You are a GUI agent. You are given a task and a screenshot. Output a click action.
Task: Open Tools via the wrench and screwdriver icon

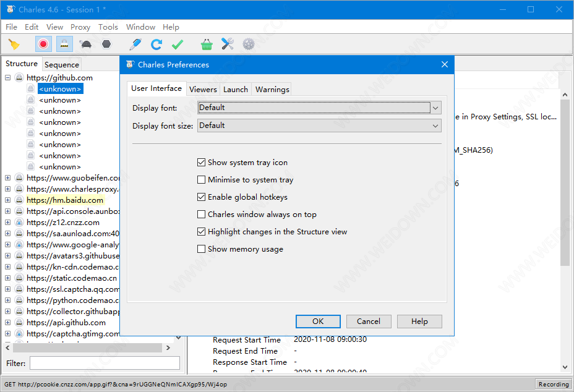[228, 45]
